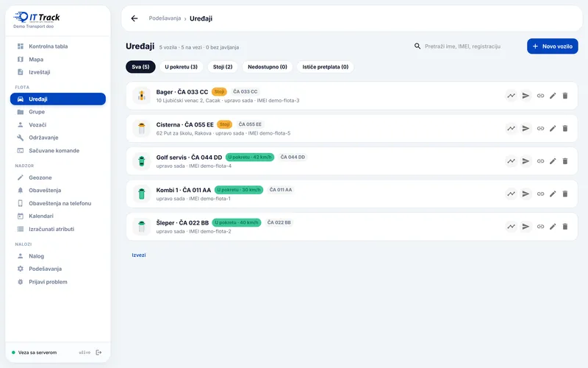The height and width of the screenshot is (368, 588).
Task: Open Obaveštenja na telefonu
Action: [x=58, y=203]
